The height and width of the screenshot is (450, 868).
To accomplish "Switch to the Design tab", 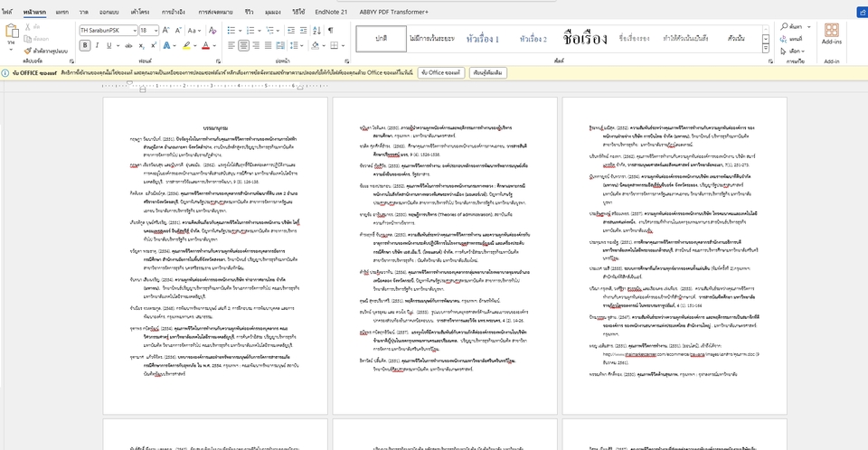I will point(109,12).
